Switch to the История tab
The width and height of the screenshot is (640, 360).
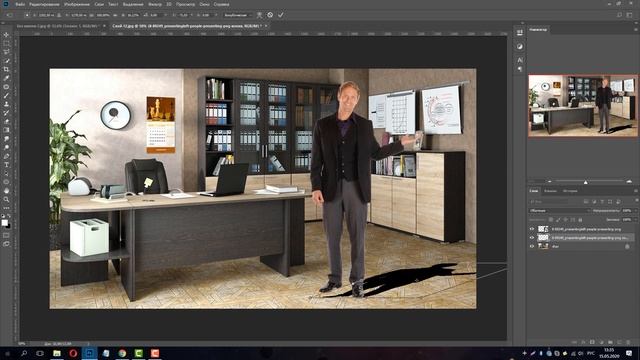pyautogui.click(x=570, y=191)
